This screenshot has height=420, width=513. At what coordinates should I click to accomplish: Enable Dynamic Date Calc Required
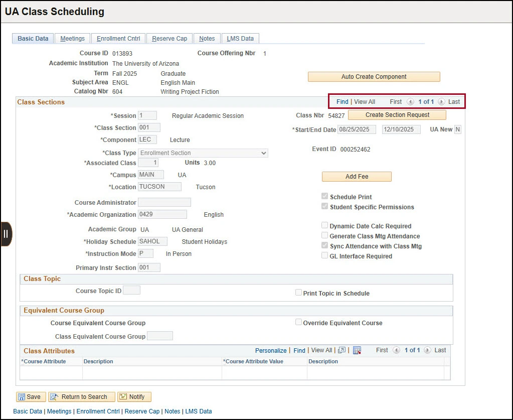[x=324, y=225]
